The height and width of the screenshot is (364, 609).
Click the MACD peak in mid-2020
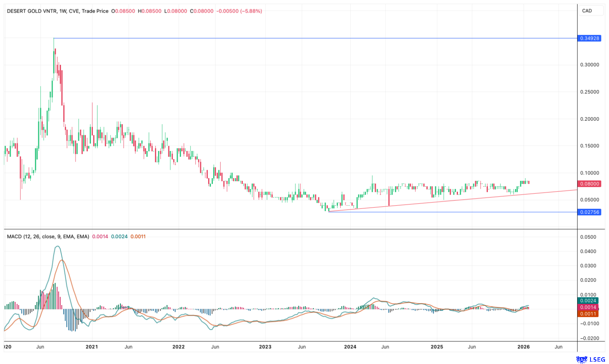click(x=57, y=246)
